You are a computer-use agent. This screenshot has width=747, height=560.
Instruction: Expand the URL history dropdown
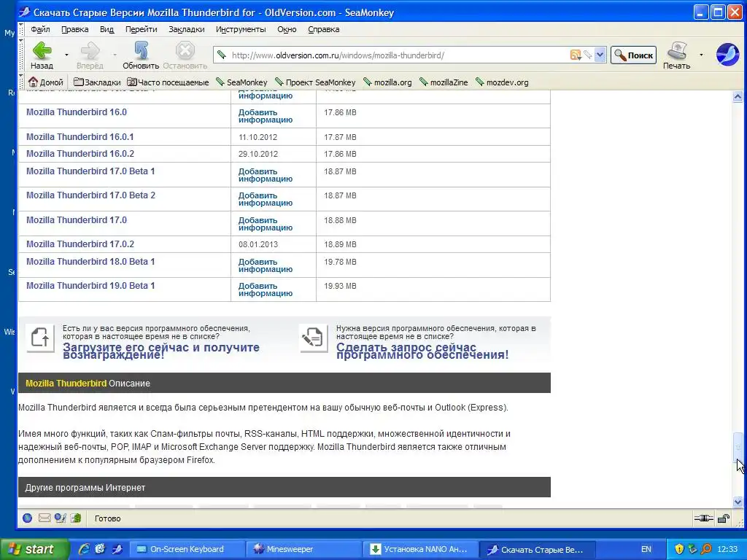pyautogui.click(x=600, y=55)
